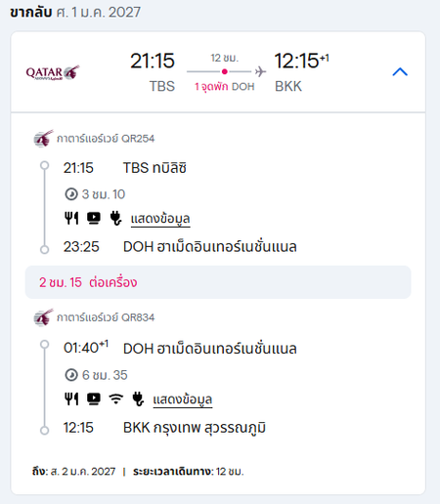440x504 pixels.
Task: Collapse flight details with the blue chevron
Action: coord(400,71)
